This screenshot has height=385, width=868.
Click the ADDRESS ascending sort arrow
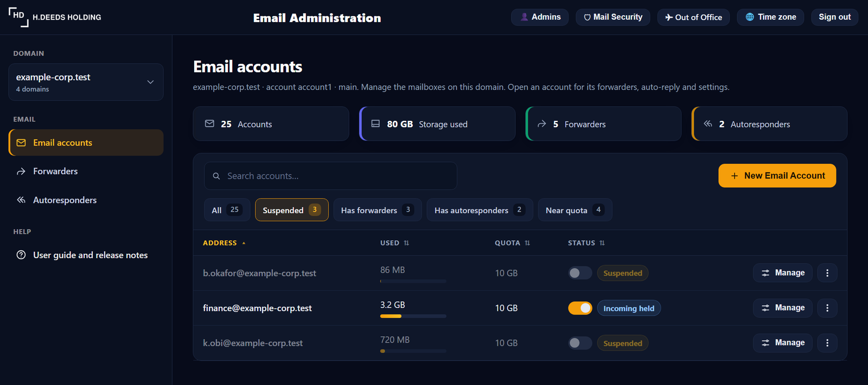(x=244, y=243)
